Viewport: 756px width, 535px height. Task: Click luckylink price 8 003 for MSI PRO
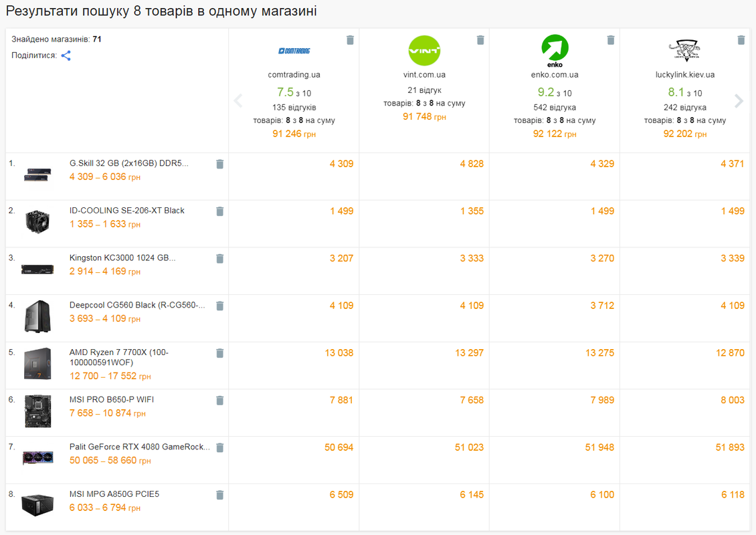click(x=733, y=400)
